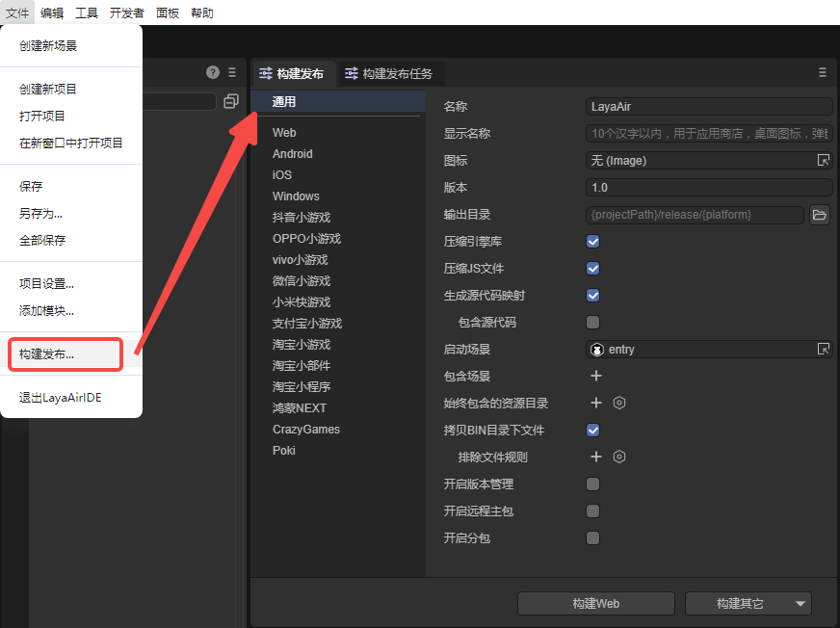Enable 包含源代码 checkbox
Viewport: 840px width, 628px height.
pyautogui.click(x=593, y=323)
